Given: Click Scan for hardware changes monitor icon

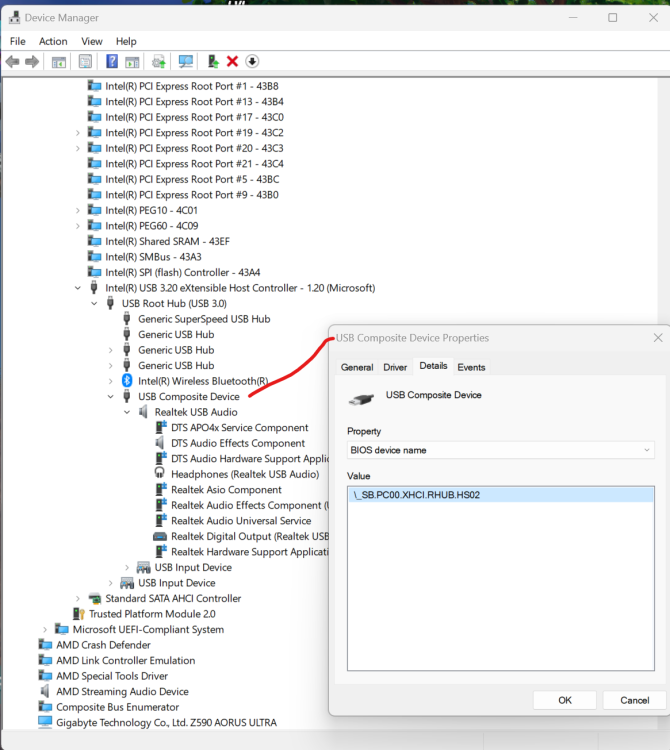Looking at the screenshot, I should 186,62.
